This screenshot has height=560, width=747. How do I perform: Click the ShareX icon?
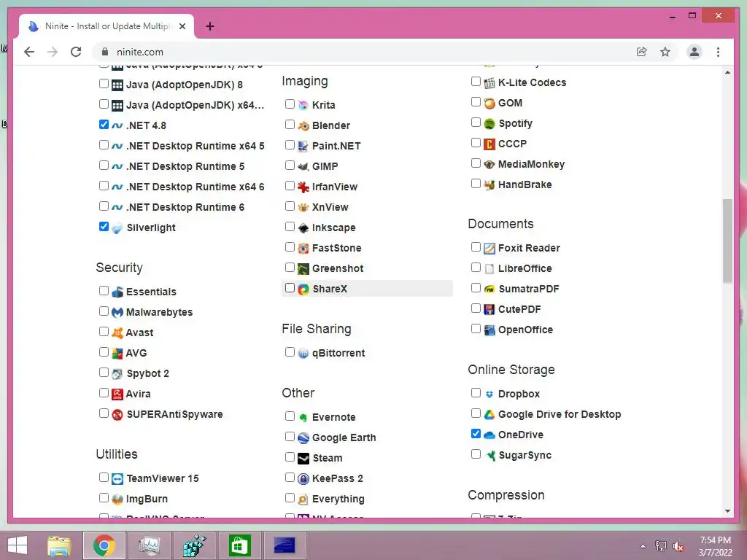303,289
